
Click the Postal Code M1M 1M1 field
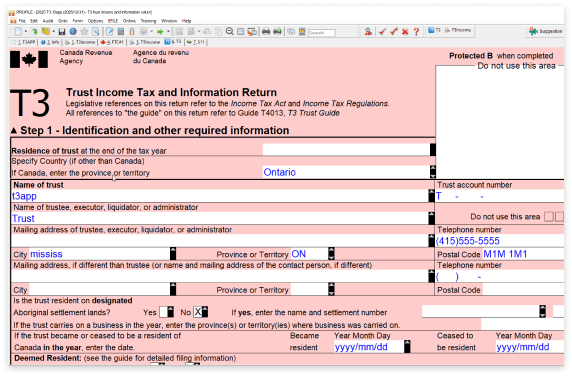click(523, 254)
